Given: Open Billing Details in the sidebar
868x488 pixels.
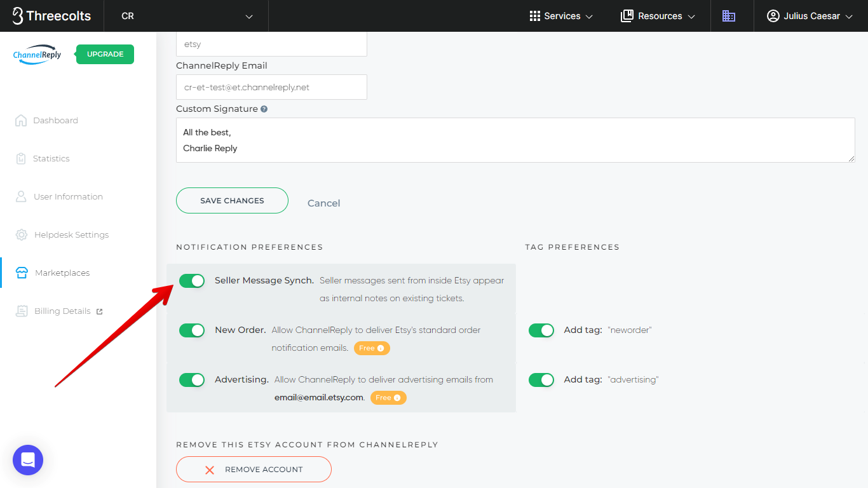Looking at the screenshot, I should [x=62, y=311].
